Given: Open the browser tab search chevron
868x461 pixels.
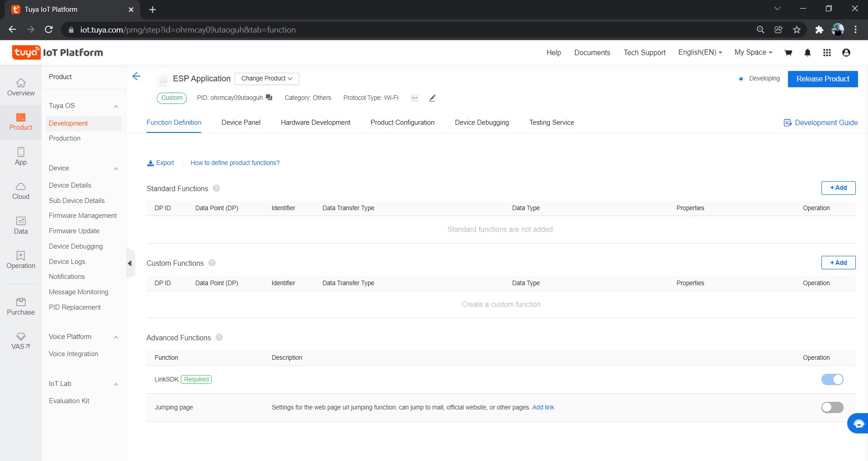Looking at the screenshot, I should pyautogui.click(x=777, y=9).
